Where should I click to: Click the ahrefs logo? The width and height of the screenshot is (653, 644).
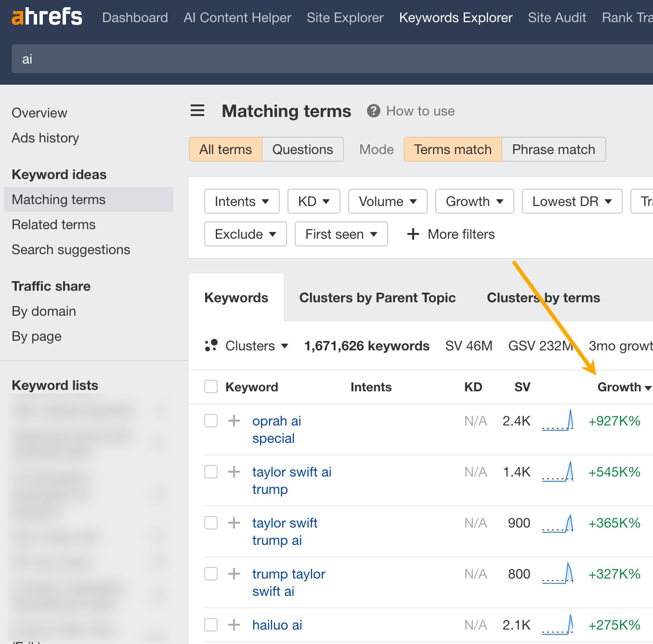point(46,16)
